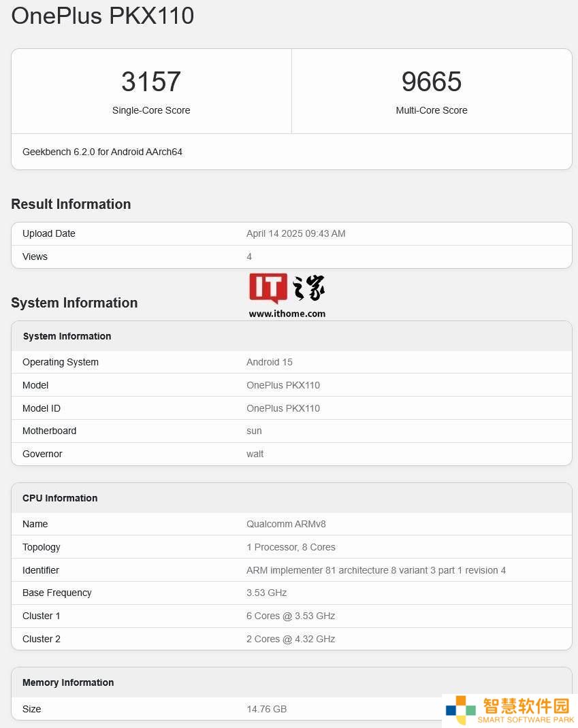Image resolution: width=578 pixels, height=728 pixels.
Task: Select the Qualcomm ARMv8 value
Action: click(x=286, y=524)
